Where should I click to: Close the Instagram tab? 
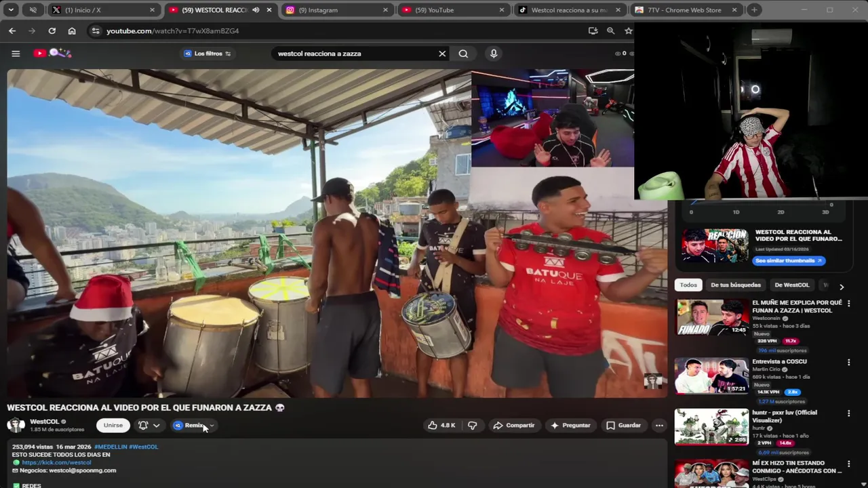[385, 10]
